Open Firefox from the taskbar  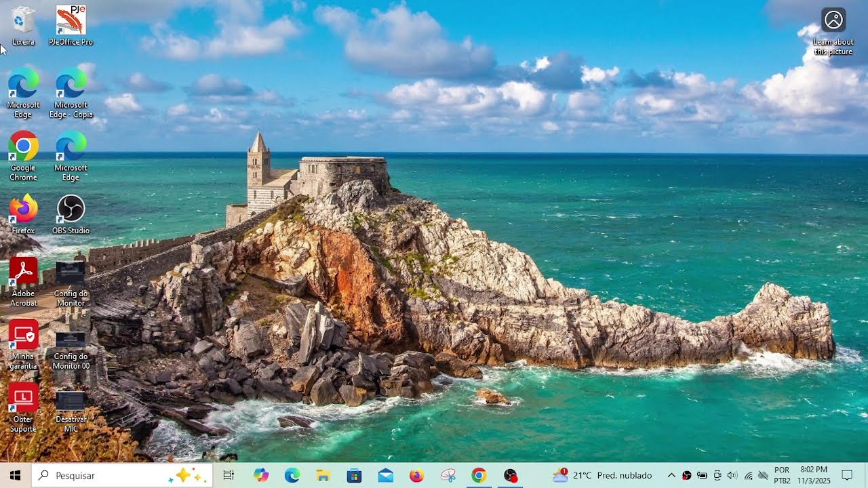pos(417,475)
